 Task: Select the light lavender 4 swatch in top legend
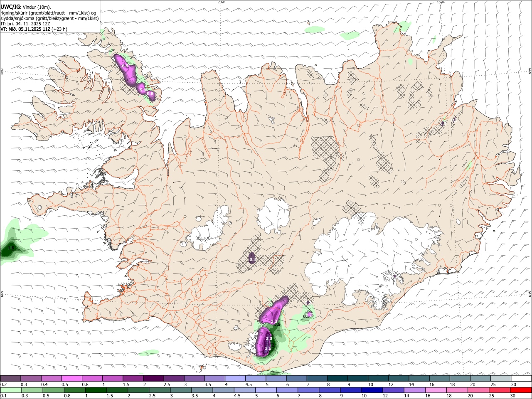click(x=234, y=379)
